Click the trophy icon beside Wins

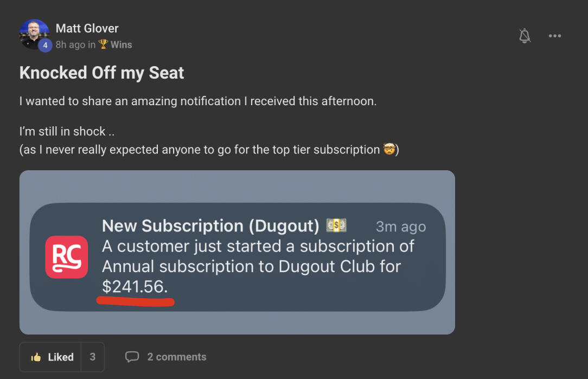pyautogui.click(x=103, y=44)
